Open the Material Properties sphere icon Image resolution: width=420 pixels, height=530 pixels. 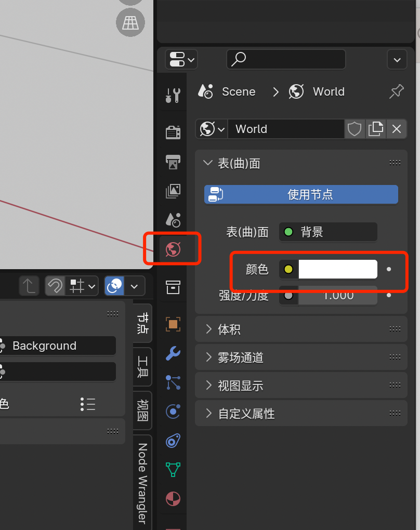[x=173, y=498]
